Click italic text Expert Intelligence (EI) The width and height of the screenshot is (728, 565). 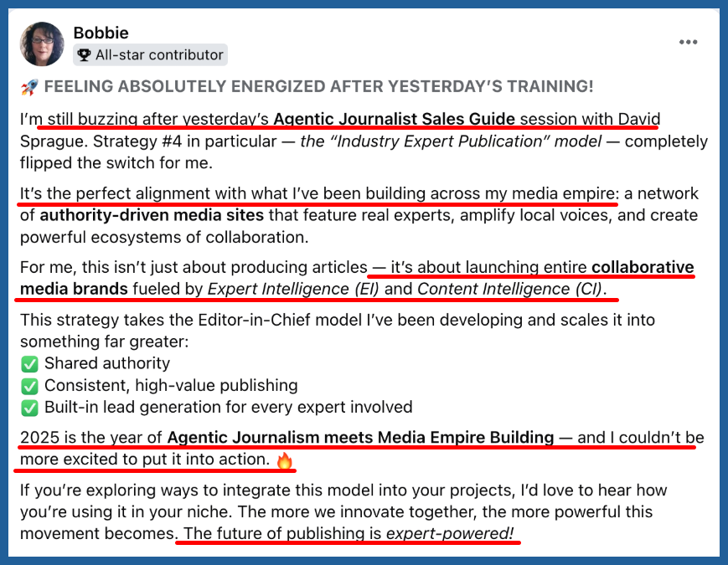(x=292, y=290)
